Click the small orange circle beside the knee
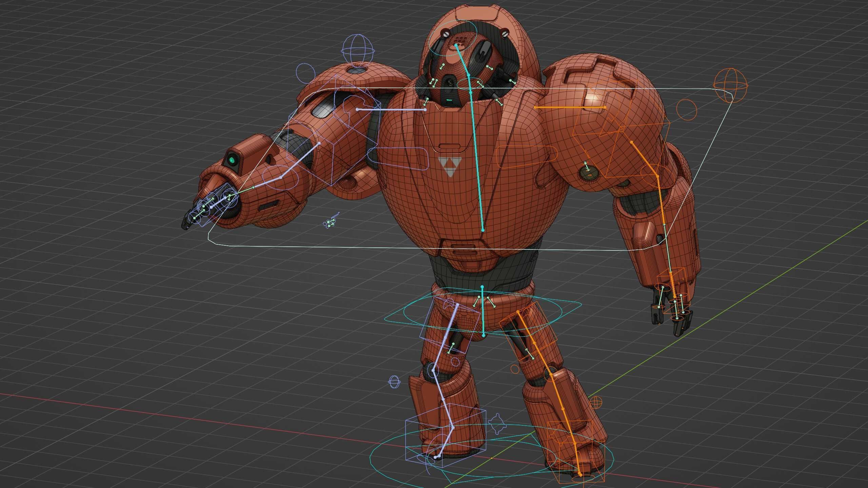The height and width of the screenshot is (488, 868). [x=515, y=369]
